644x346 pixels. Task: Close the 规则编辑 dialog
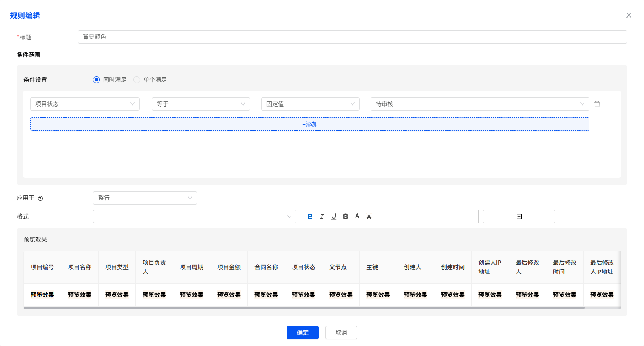click(x=628, y=15)
